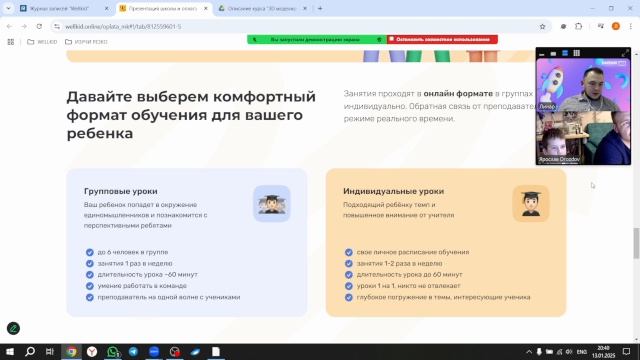
Task: Switch the ENG input language indicator
Action: (582, 352)
